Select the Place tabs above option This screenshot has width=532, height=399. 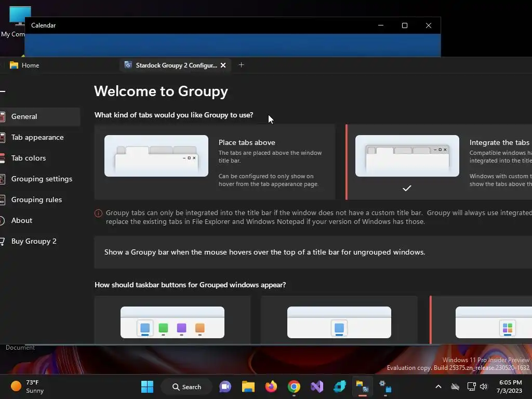(215, 162)
